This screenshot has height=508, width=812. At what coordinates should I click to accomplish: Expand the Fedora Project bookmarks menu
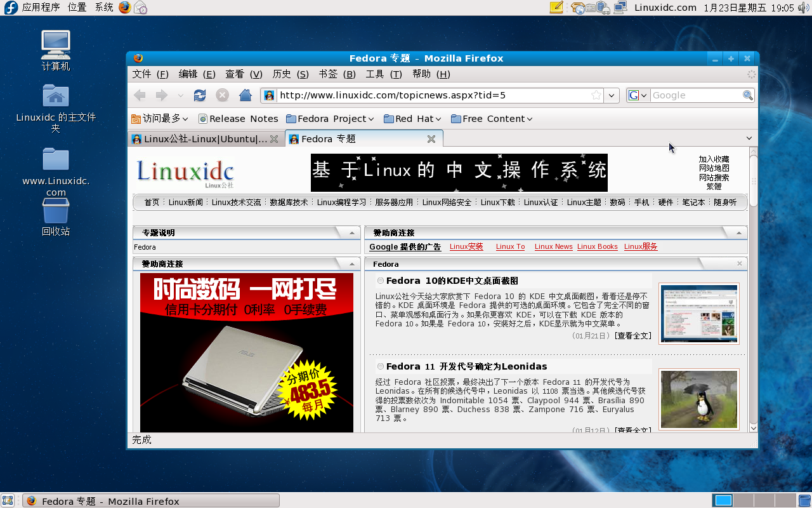(x=330, y=119)
